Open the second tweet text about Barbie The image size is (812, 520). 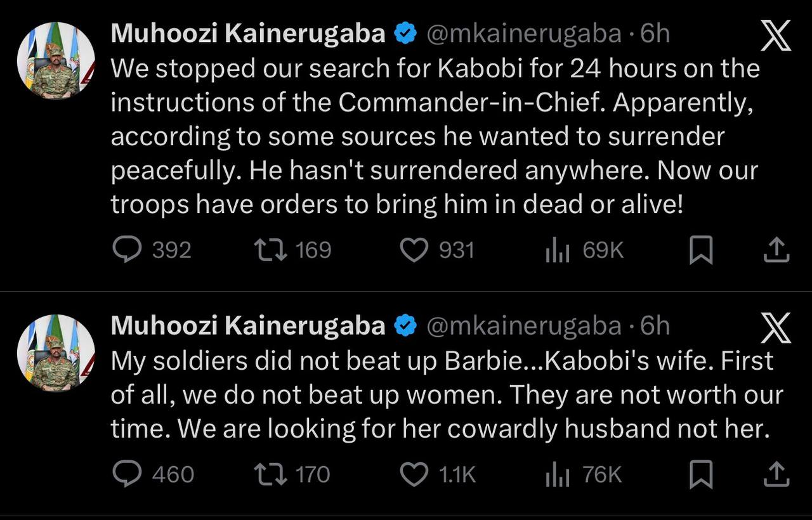447,395
